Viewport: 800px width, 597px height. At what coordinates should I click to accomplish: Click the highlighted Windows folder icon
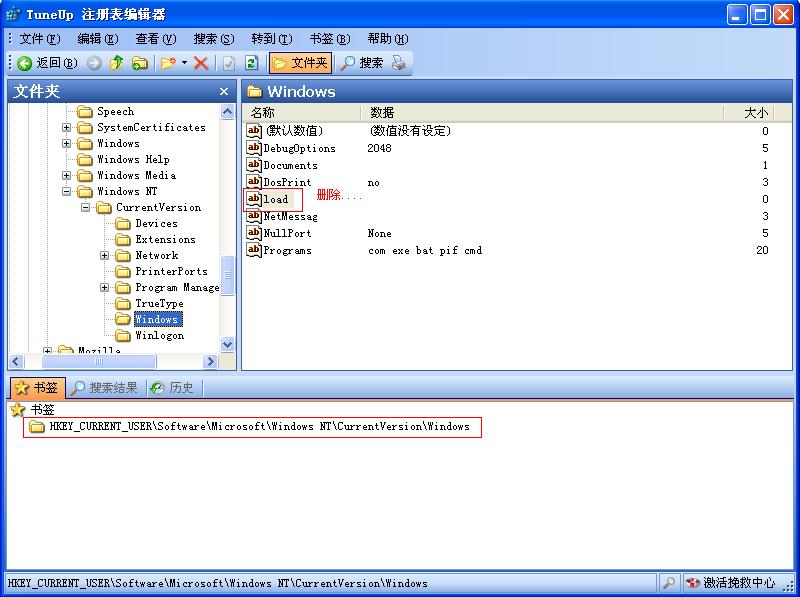point(123,319)
